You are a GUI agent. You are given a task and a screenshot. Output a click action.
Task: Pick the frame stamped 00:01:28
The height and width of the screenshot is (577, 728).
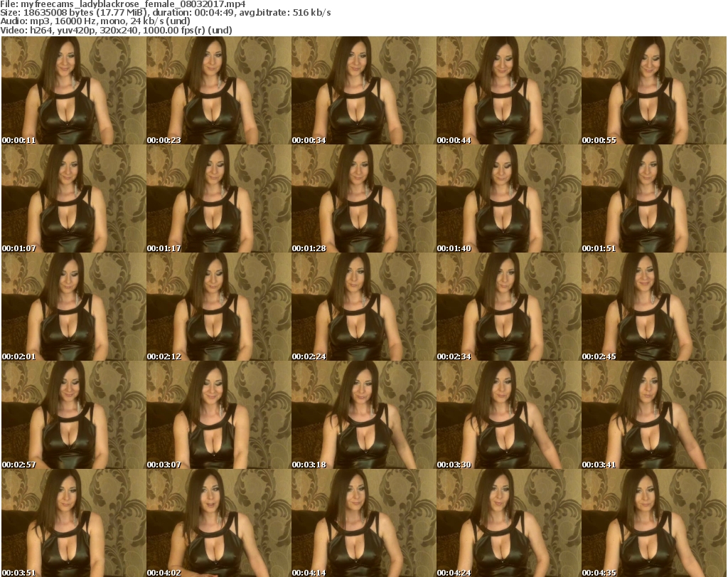click(x=363, y=198)
